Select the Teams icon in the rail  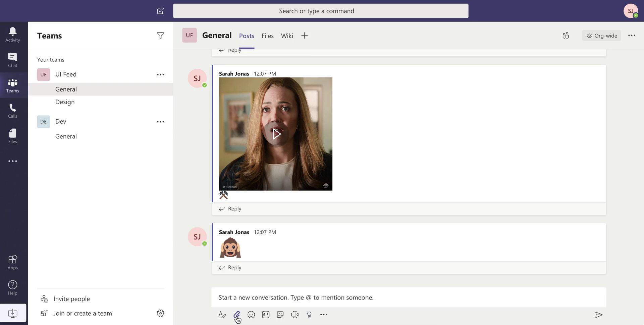(x=13, y=85)
